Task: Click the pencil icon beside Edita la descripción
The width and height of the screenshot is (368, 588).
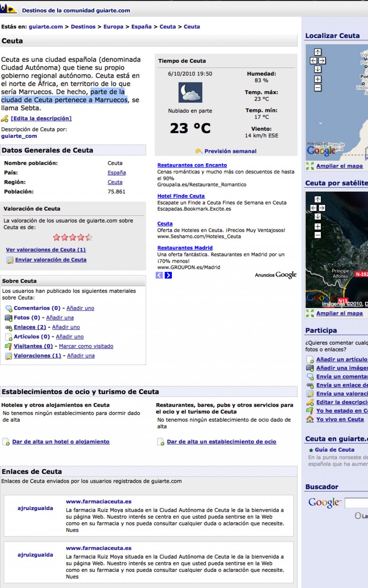Action: [x=5, y=118]
